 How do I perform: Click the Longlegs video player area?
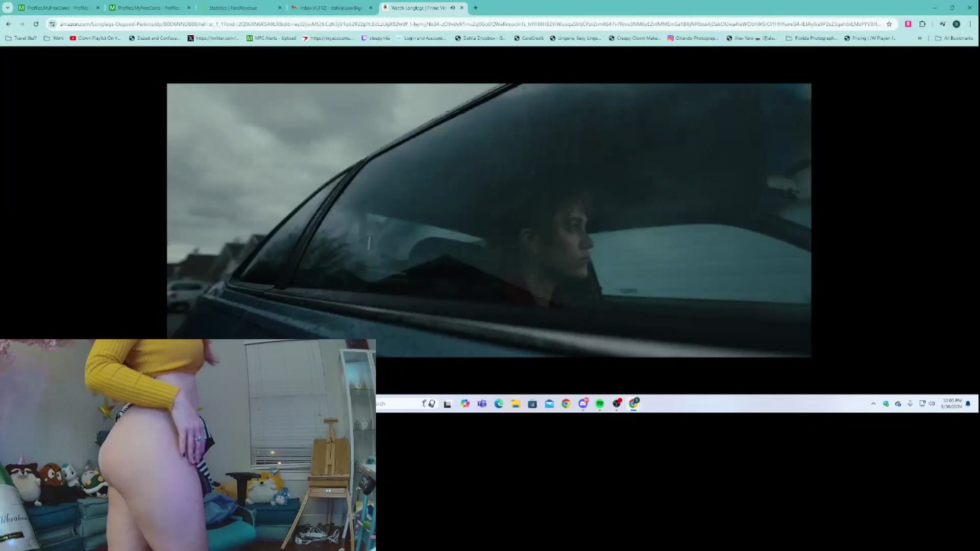(x=489, y=220)
